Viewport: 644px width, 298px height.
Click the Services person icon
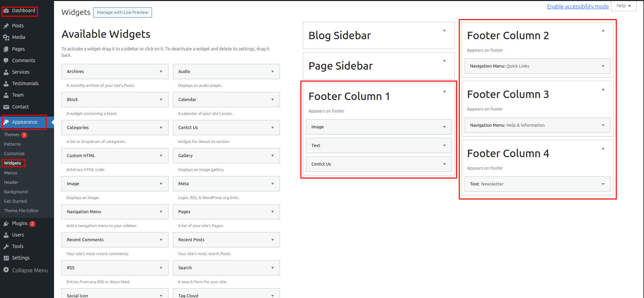tap(6, 72)
